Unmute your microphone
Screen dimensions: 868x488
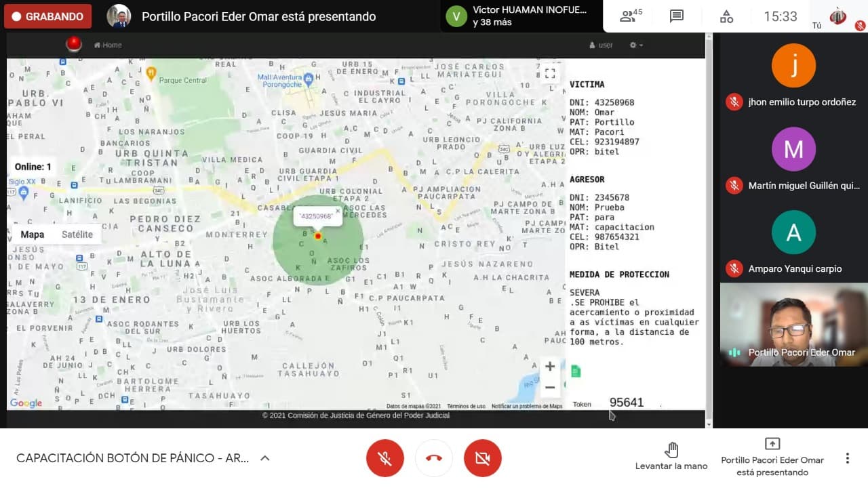[385, 458]
